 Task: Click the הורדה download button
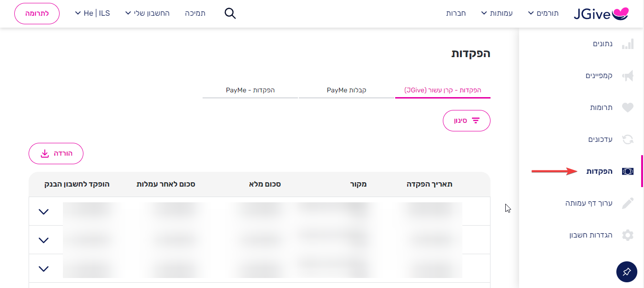pyautogui.click(x=56, y=153)
